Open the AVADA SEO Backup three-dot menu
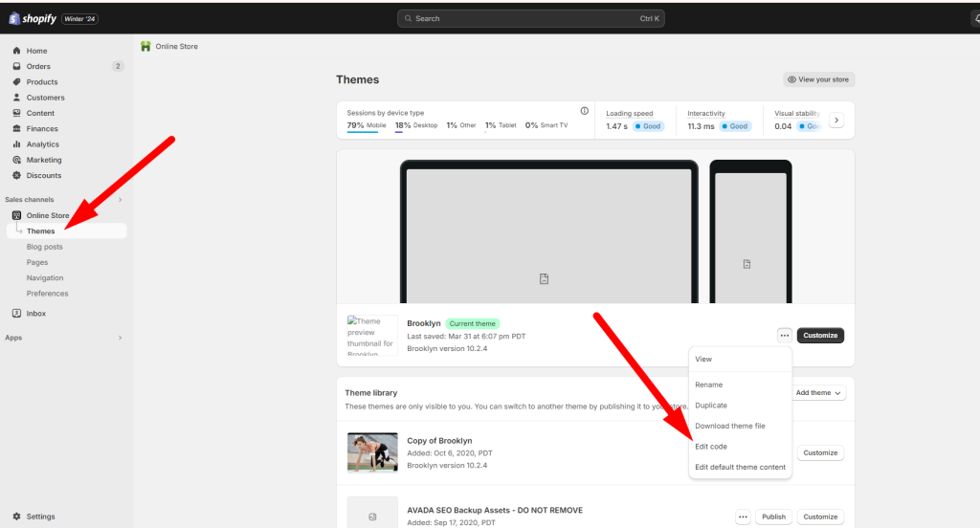Image resolution: width=980 pixels, height=528 pixels. tap(743, 517)
